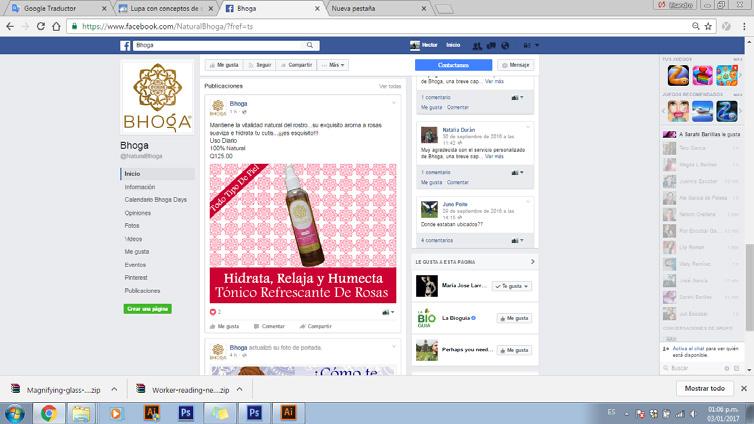Open Windows Explorer folder on taskbar
Screen dimensions: 754x424
click(81, 413)
